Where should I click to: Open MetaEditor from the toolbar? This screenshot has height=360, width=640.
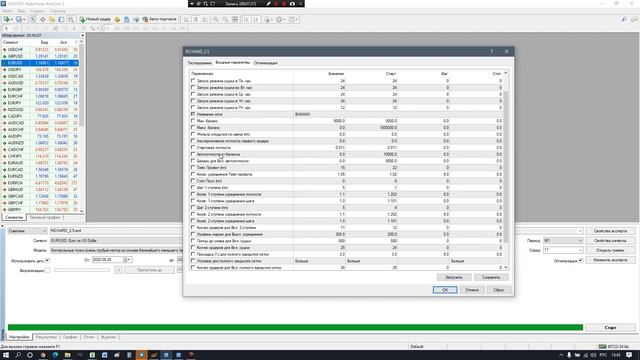pyautogui.click(x=117, y=19)
